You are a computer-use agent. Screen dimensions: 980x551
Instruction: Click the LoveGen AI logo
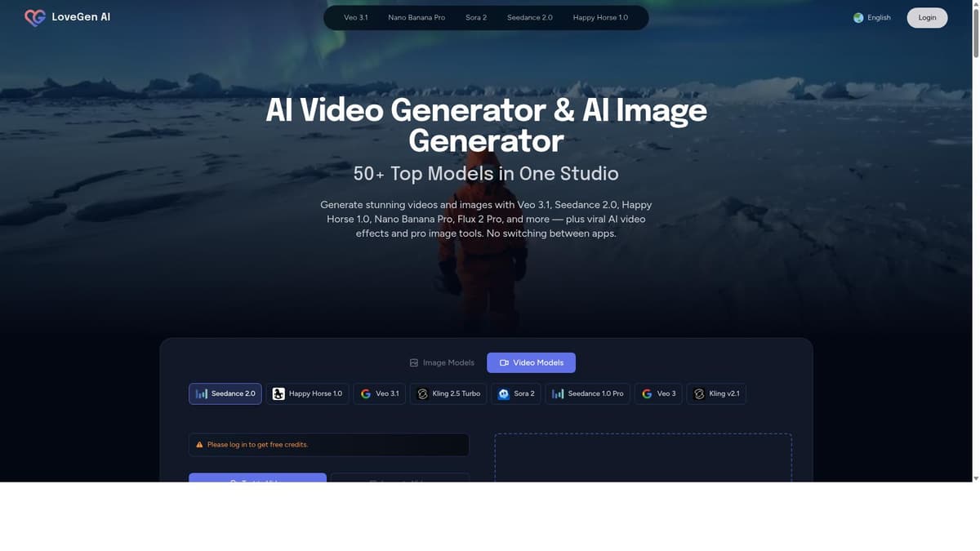click(67, 15)
